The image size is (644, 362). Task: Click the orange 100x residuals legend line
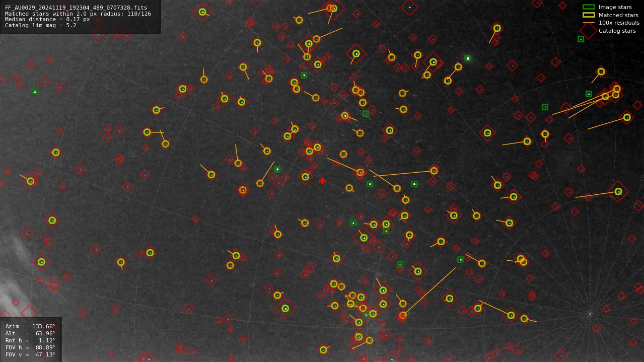click(x=589, y=23)
